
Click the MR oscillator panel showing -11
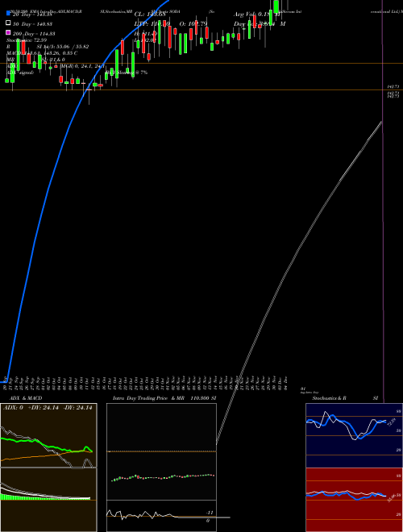pyautogui.click(x=161, y=516)
